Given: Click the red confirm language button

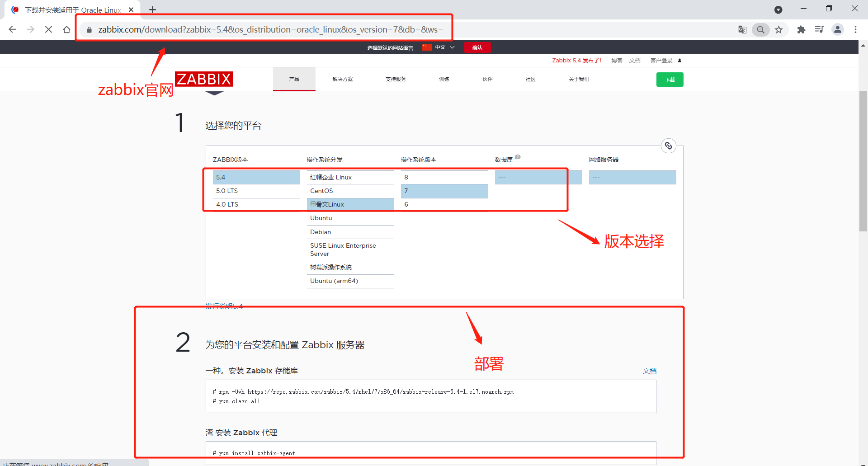Looking at the screenshot, I should pyautogui.click(x=477, y=47).
